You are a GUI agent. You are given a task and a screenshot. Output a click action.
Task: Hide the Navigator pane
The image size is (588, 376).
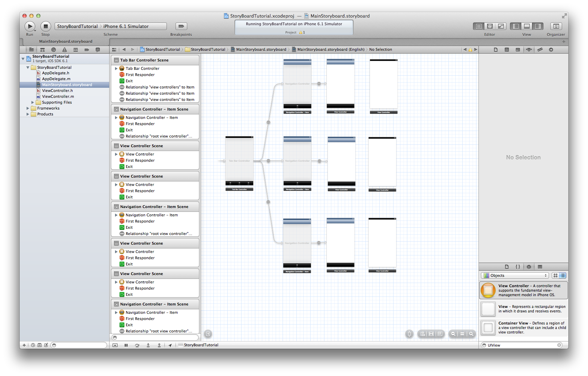pos(516,26)
